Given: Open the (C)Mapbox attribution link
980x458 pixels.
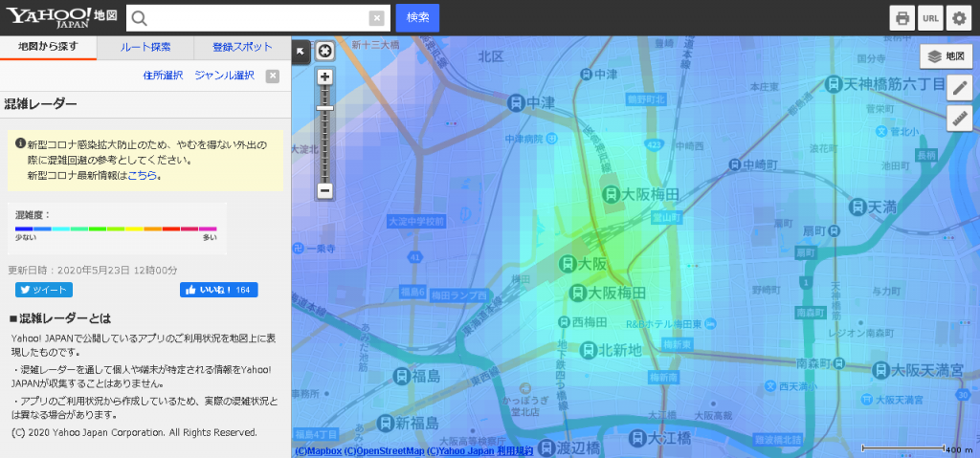Looking at the screenshot, I should tap(318, 451).
